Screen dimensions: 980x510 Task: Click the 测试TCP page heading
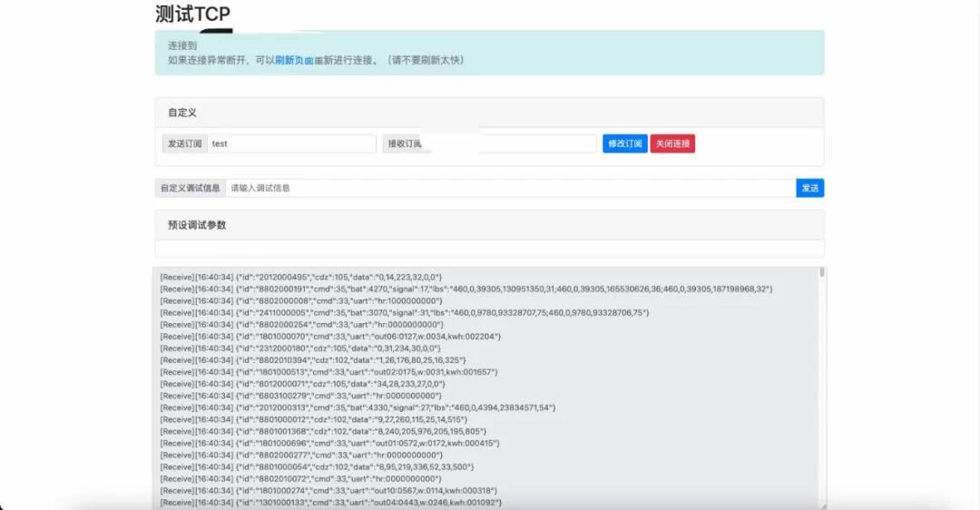(x=193, y=14)
